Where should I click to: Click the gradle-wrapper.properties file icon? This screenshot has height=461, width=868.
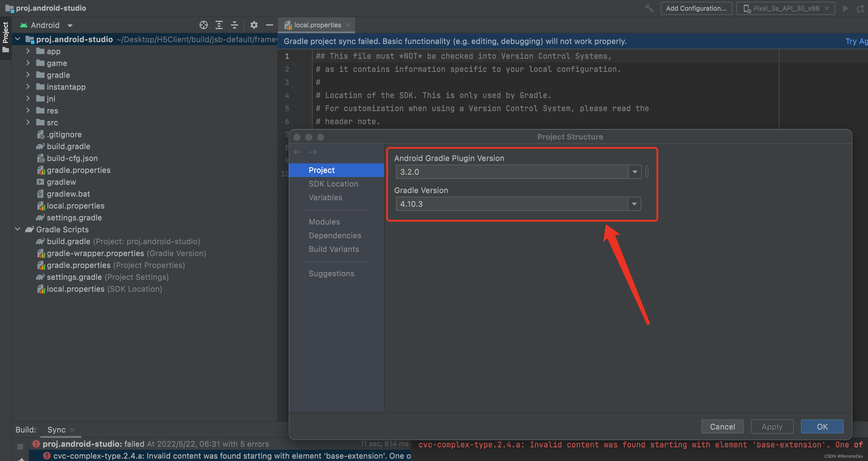coord(41,253)
